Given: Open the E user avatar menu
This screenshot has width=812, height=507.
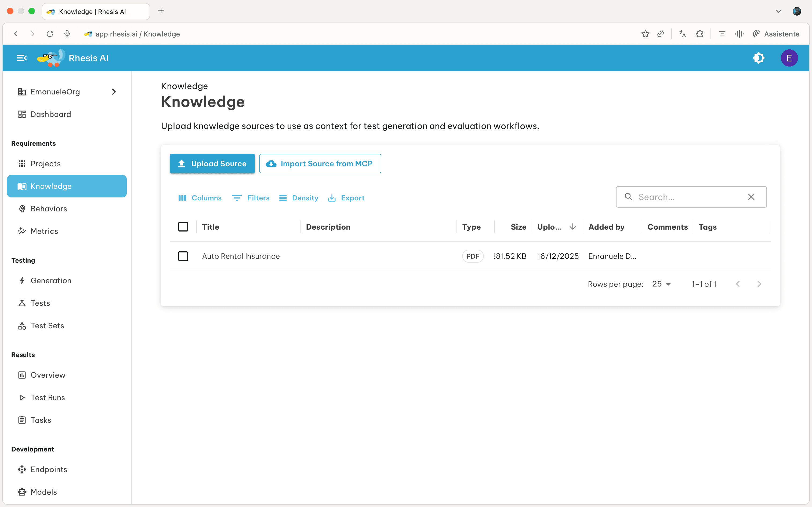Looking at the screenshot, I should (x=789, y=58).
